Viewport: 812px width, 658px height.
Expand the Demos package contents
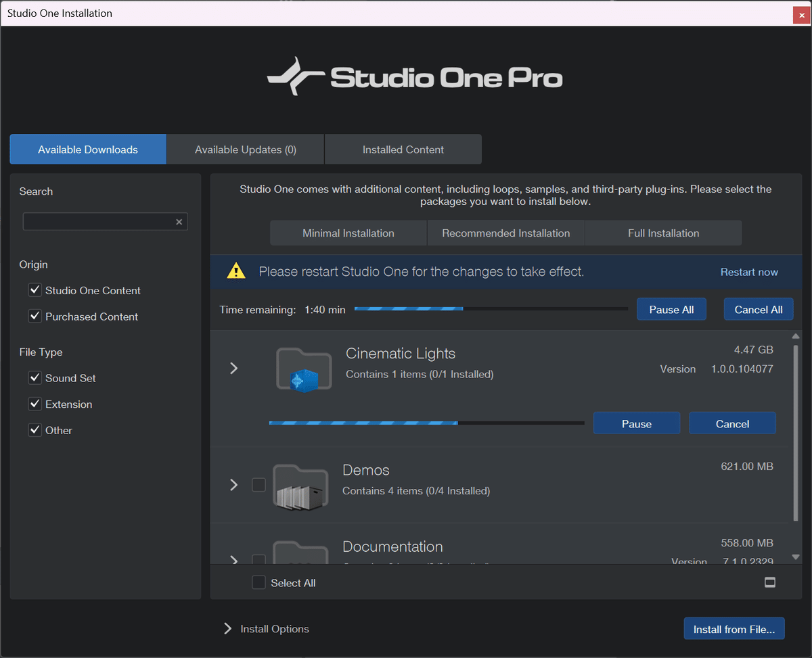[x=234, y=485]
